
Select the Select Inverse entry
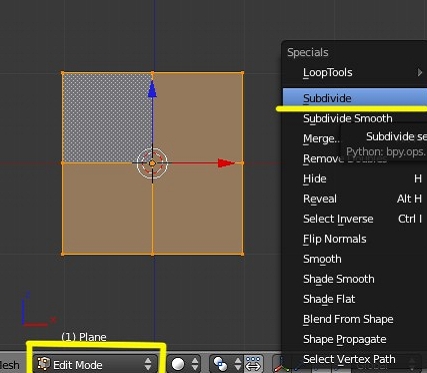355,219
